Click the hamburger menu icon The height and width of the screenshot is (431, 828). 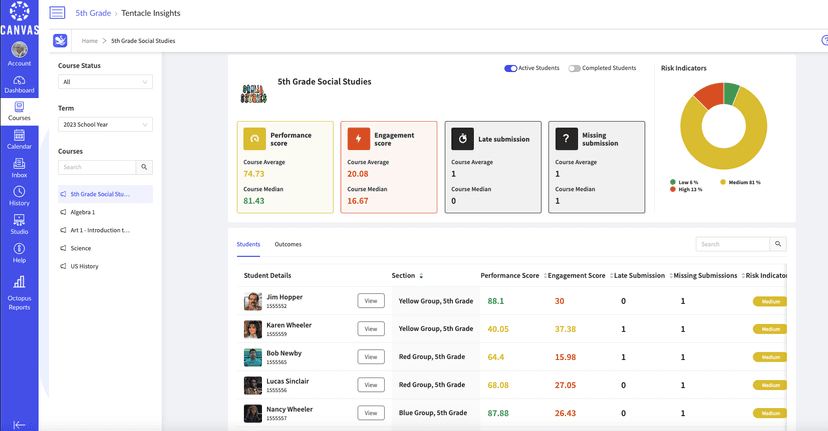[x=57, y=13]
